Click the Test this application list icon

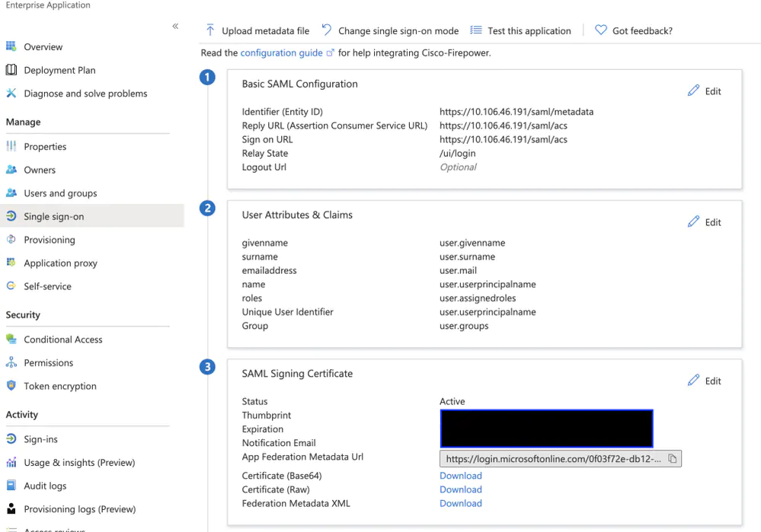pyautogui.click(x=476, y=30)
